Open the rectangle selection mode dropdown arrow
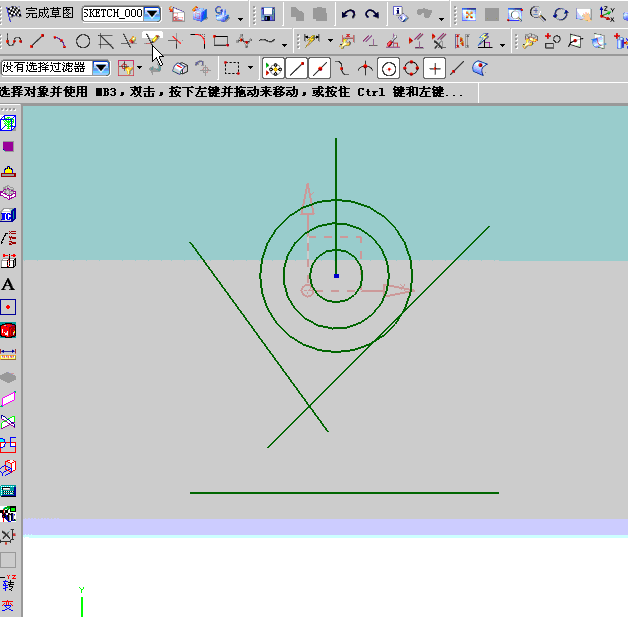The height and width of the screenshot is (617, 628). pos(249,68)
